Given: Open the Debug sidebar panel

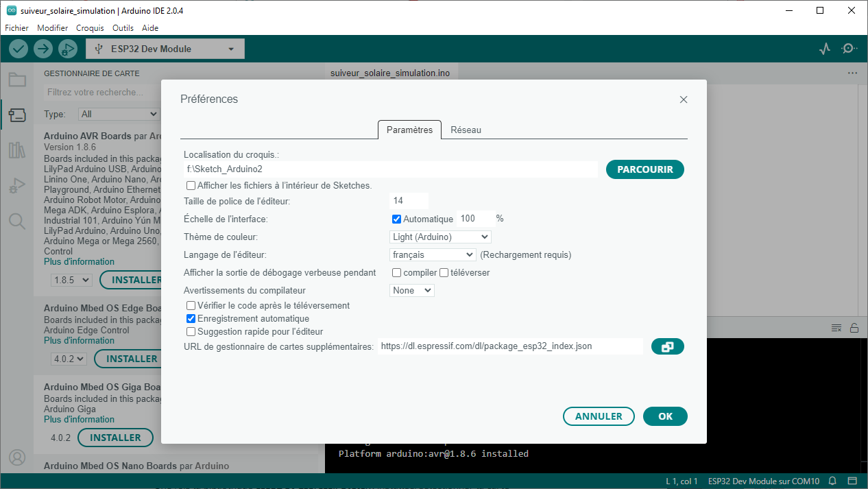Looking at the screenshot, I should point(17,185).
